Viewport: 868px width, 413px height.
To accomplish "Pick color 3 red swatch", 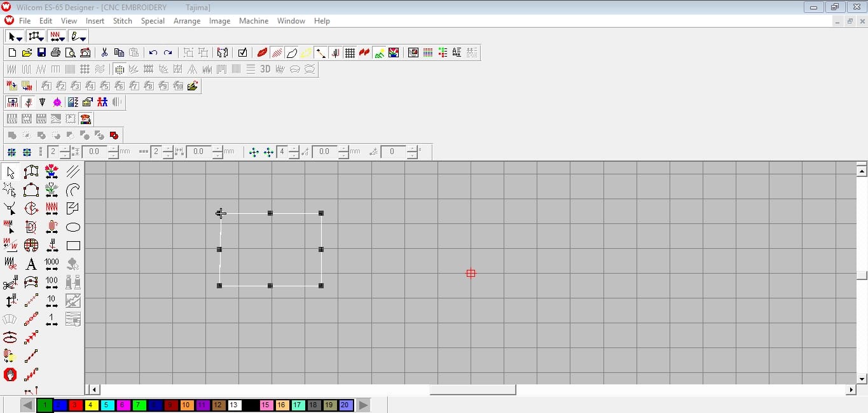I will pos(76,405).
